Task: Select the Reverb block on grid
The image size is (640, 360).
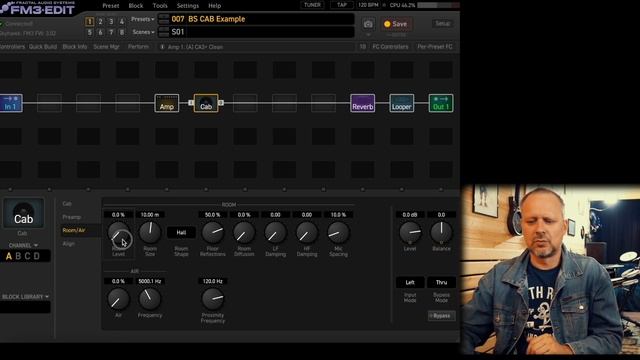Action: click(362, 103)
